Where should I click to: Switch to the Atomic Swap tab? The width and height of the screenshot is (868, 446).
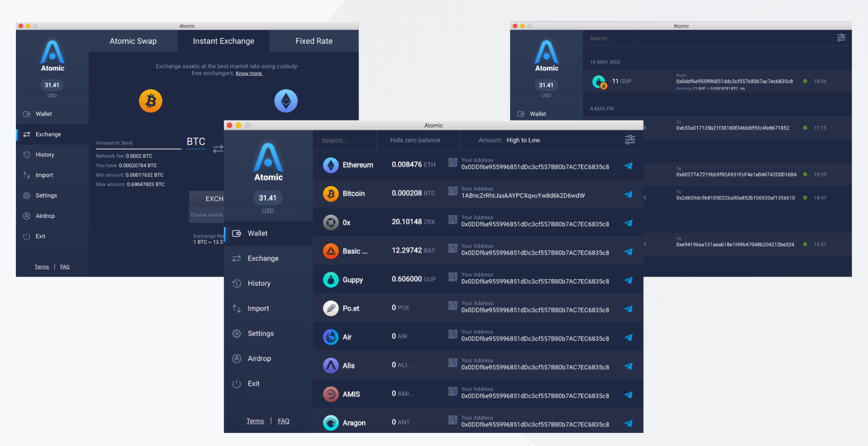pyautogui.click(x=133, y=41)
